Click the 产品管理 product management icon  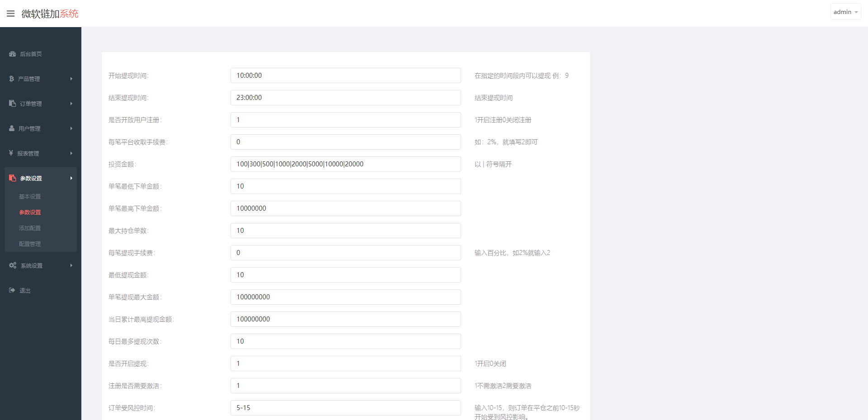(x=11, y=79)
